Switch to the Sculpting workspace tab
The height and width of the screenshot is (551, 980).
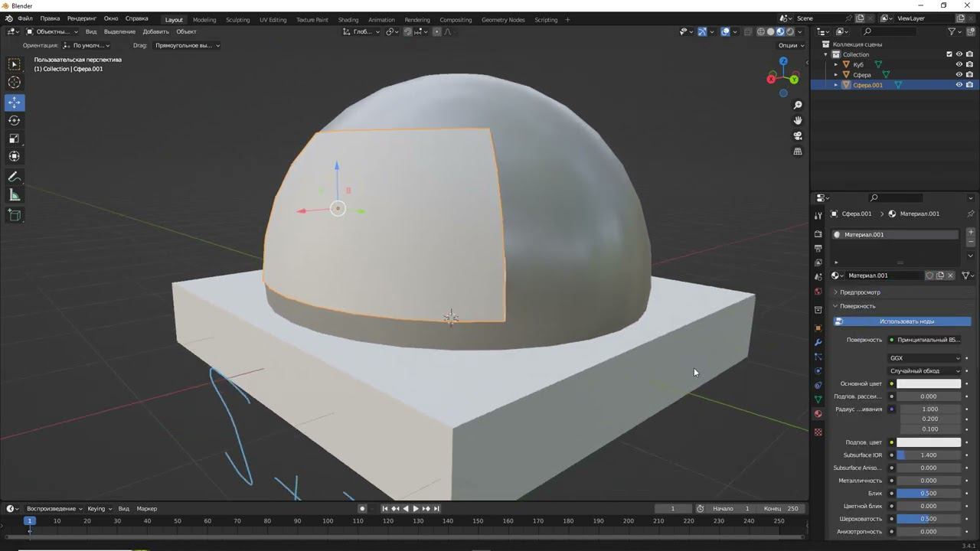[x=237, y=20]
